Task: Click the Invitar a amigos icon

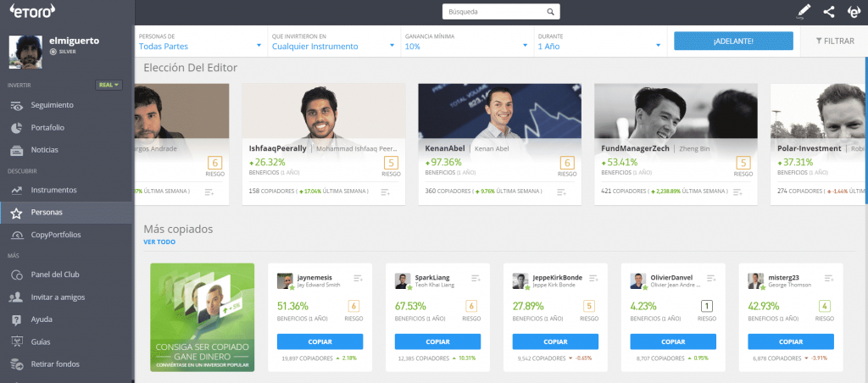Action: point(16,297)
